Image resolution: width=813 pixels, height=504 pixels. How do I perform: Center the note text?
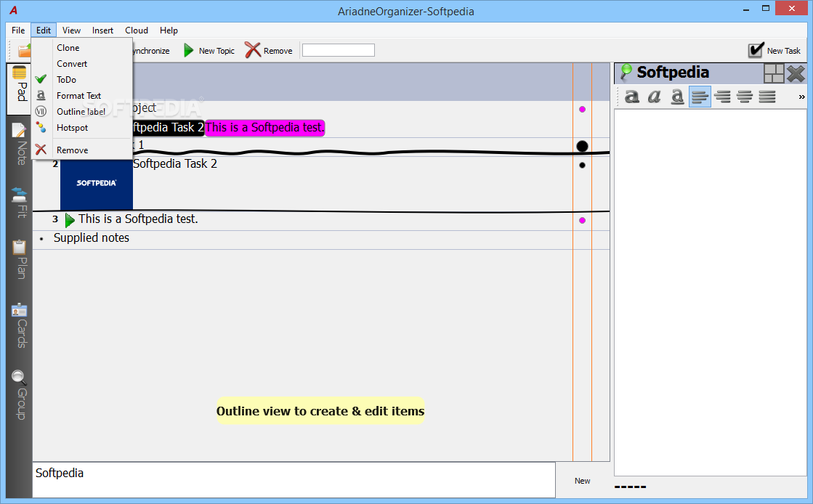tap(745, 97)
